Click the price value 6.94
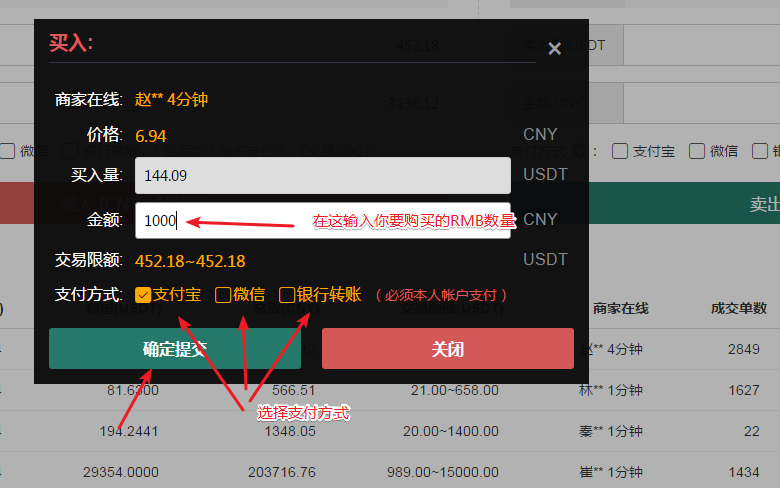 click(x=151, y=136)
